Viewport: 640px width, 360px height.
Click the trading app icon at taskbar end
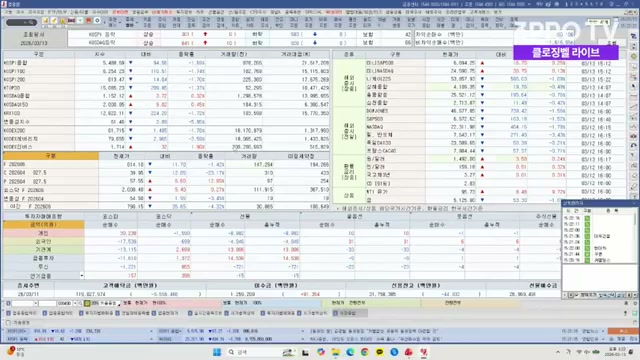pyautogui.click(x=424, y=352)
